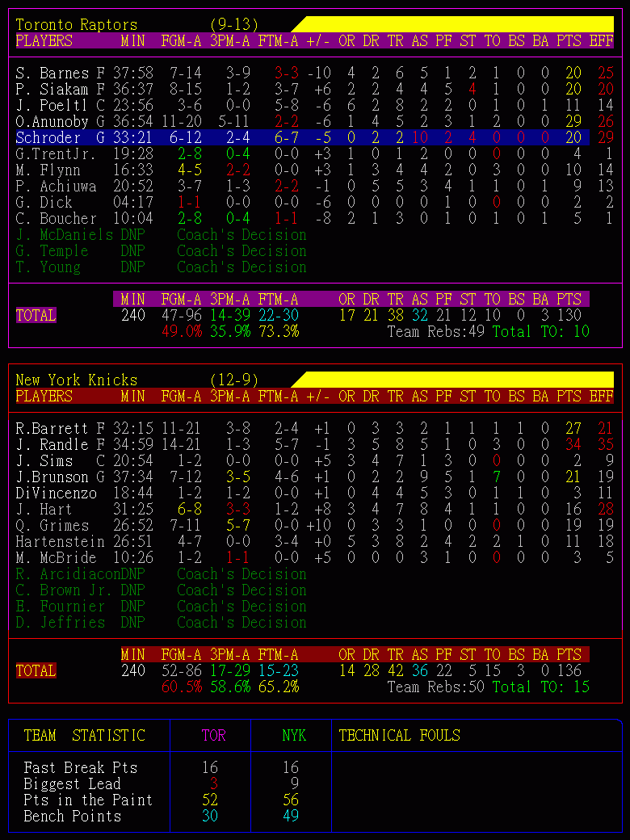Select Q. Grimes player name
The width and height of the screenshot is (630, 840).
52,526
